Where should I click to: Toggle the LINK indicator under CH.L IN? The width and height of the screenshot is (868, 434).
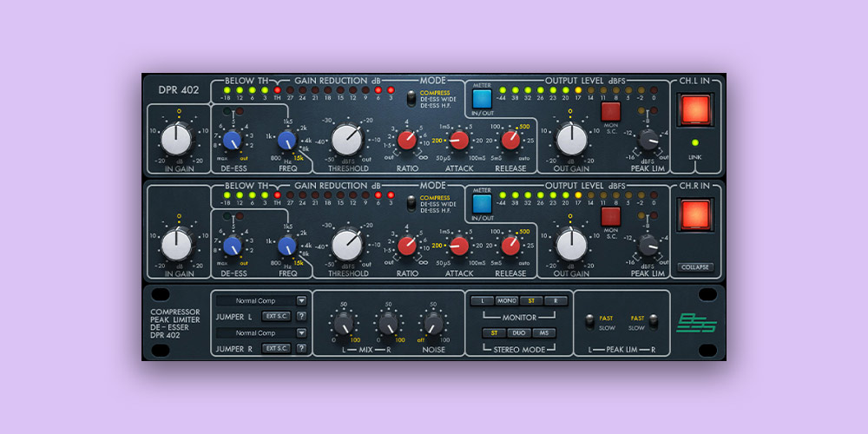(x=695, y=143)
